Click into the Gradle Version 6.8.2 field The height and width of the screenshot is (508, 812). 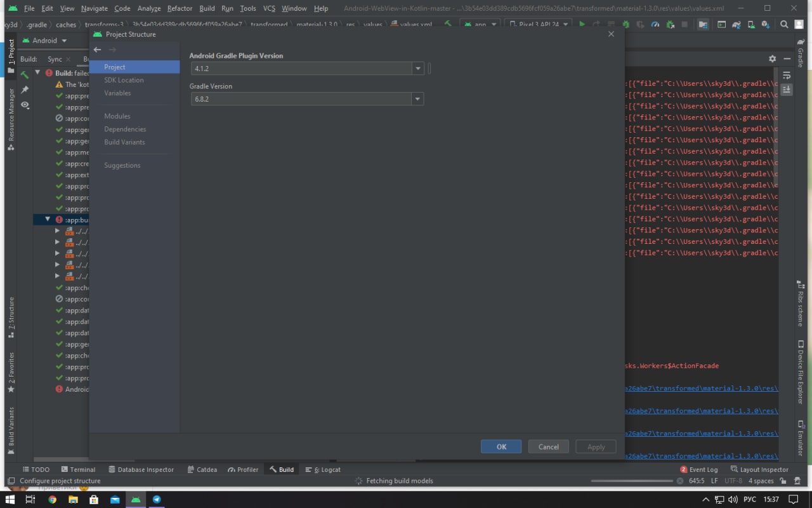tap(301, 99)
